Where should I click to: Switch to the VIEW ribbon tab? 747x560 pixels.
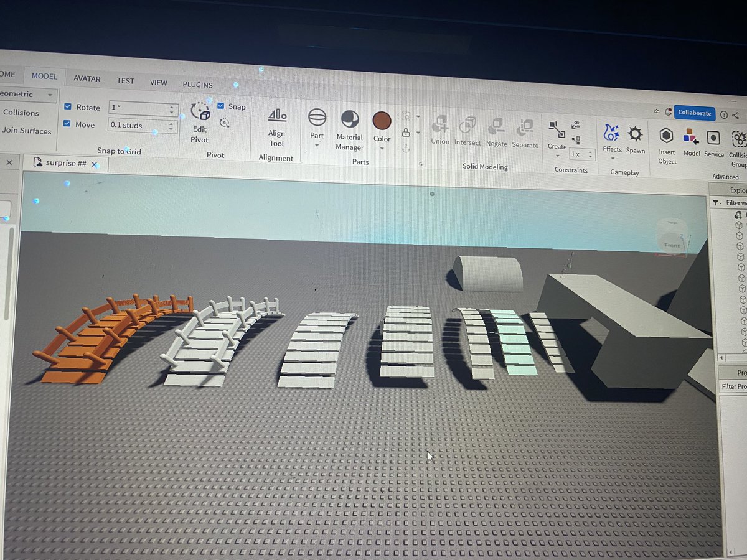click(158, 82)
